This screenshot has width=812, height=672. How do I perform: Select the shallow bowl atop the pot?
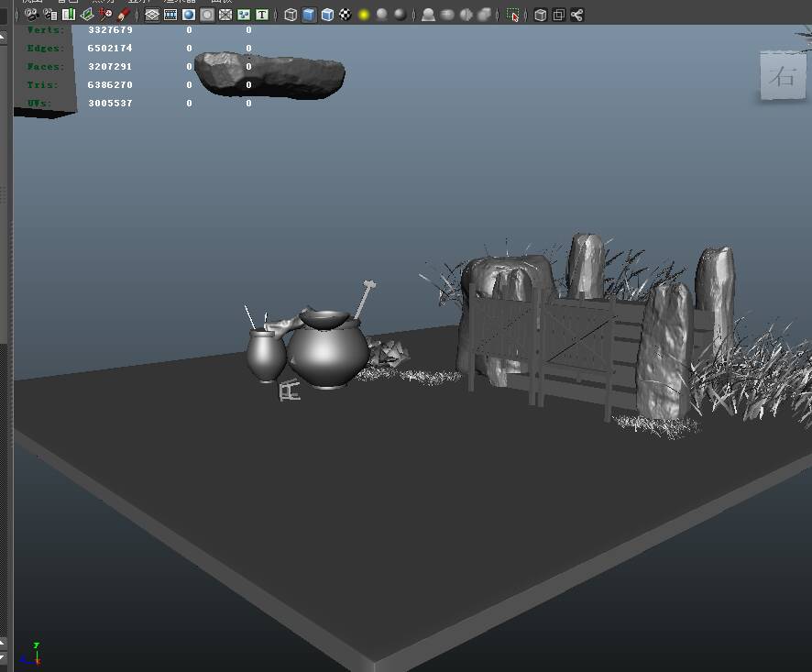point(324,319)
